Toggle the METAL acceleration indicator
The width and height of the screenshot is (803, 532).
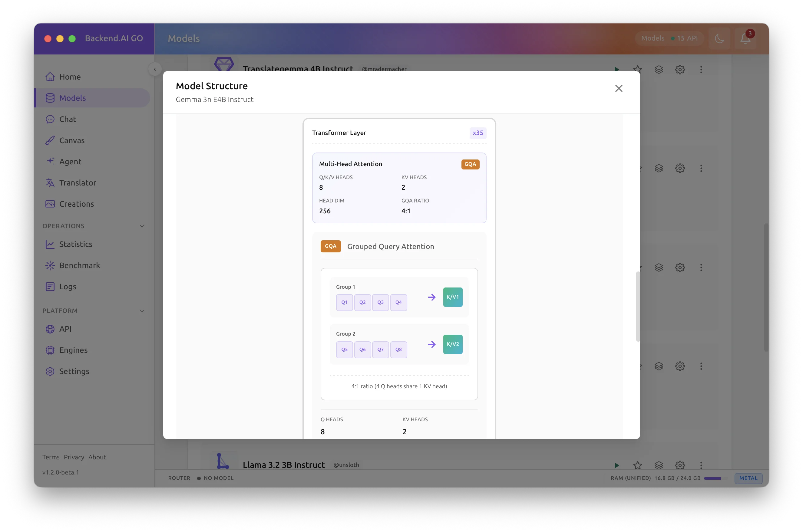[748, 478]
